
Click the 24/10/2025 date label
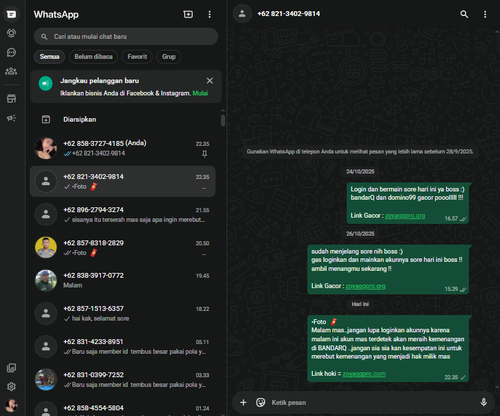click(360, 172)
